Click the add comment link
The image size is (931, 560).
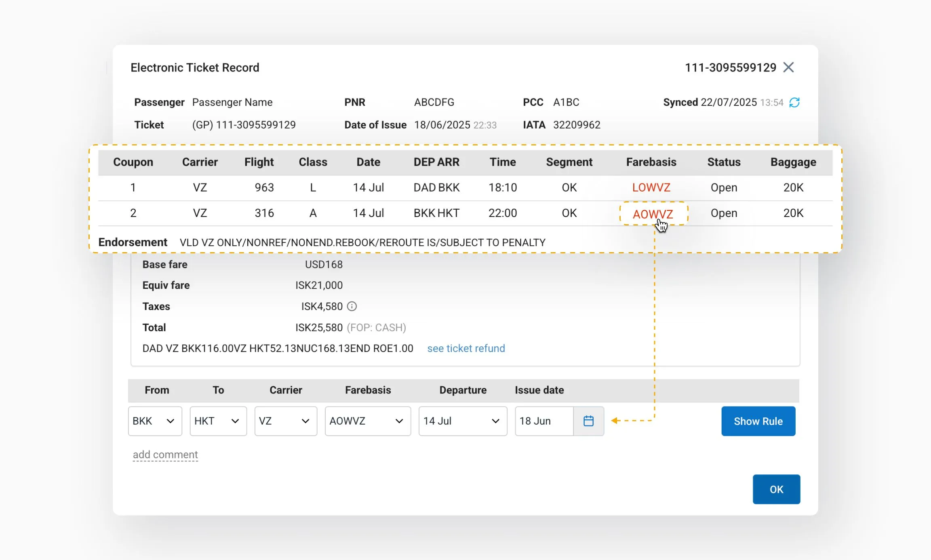(x=165, y=455)
